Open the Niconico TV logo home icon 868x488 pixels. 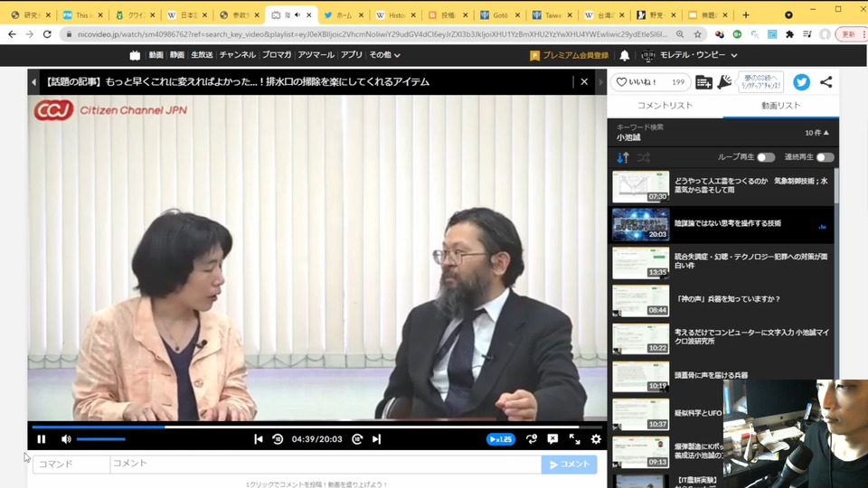tap(135, 55)
